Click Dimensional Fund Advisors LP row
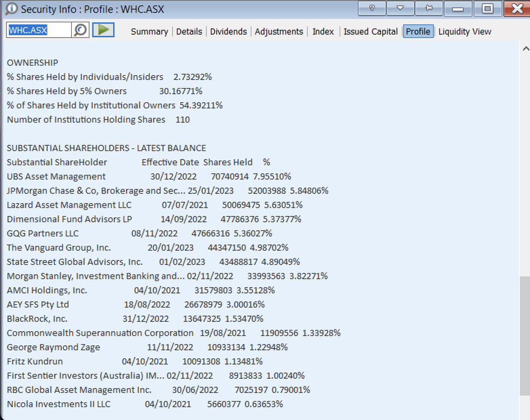Image resolution: width=530 pixels, height=420 pixels. click(x=154, y=219)
